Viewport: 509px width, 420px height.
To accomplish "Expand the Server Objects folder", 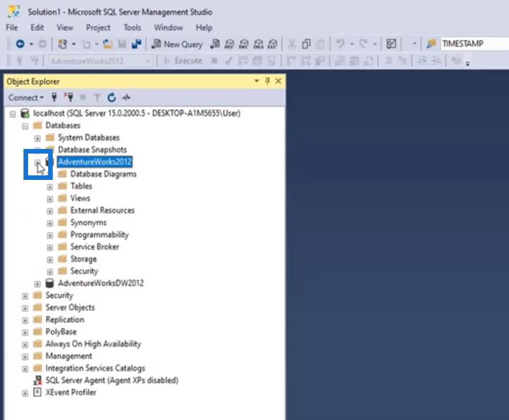I will point(25,308).
